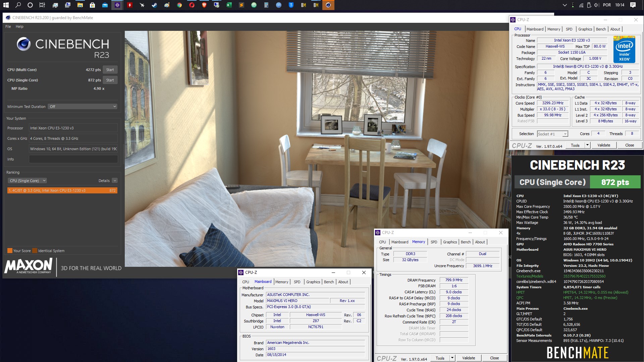Click the Intel Xeon logo in CPU-Z
This screenshot has width=644, height=362.
pyautogui.click(x=624, y=50)
